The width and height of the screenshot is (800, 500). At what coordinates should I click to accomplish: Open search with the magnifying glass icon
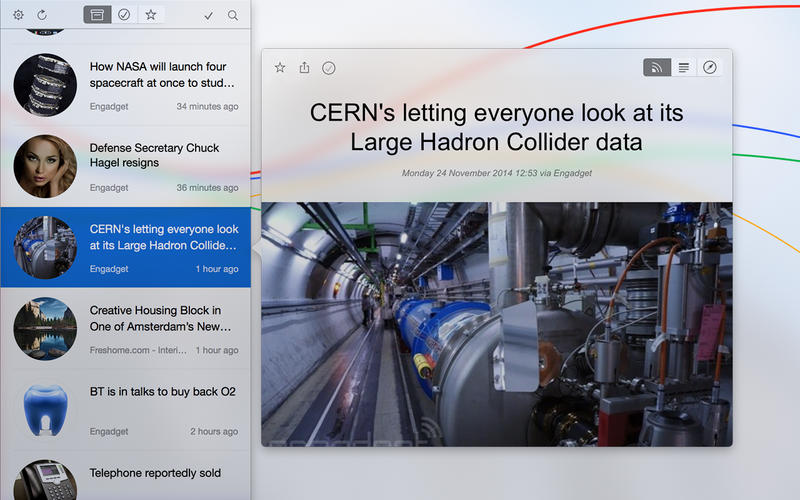(233, 15)
